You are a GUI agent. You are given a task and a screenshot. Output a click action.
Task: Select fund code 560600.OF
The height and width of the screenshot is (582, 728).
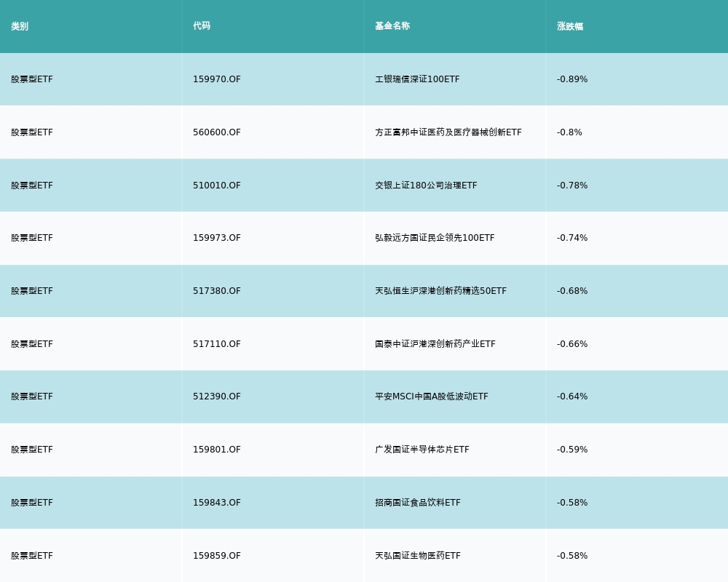tap(217, 132)
